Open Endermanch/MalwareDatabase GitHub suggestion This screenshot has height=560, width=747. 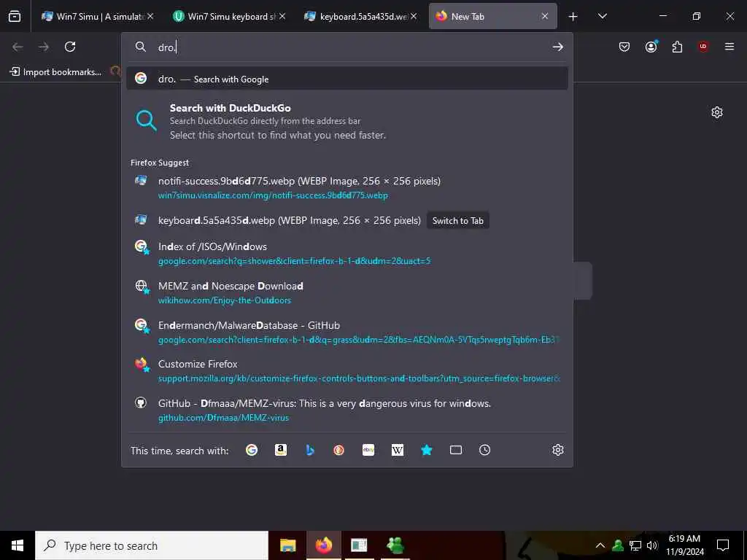coord(347,332)
